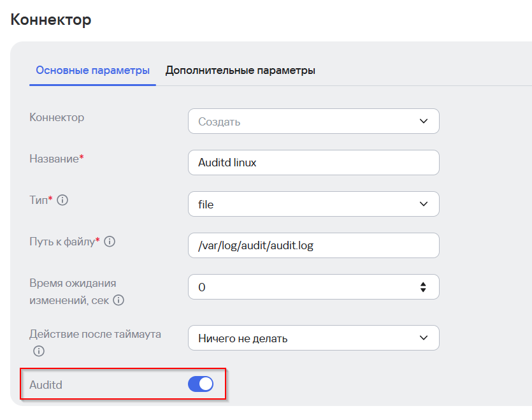Click the chevron arrow in Коннектор field

pos(424,121)
